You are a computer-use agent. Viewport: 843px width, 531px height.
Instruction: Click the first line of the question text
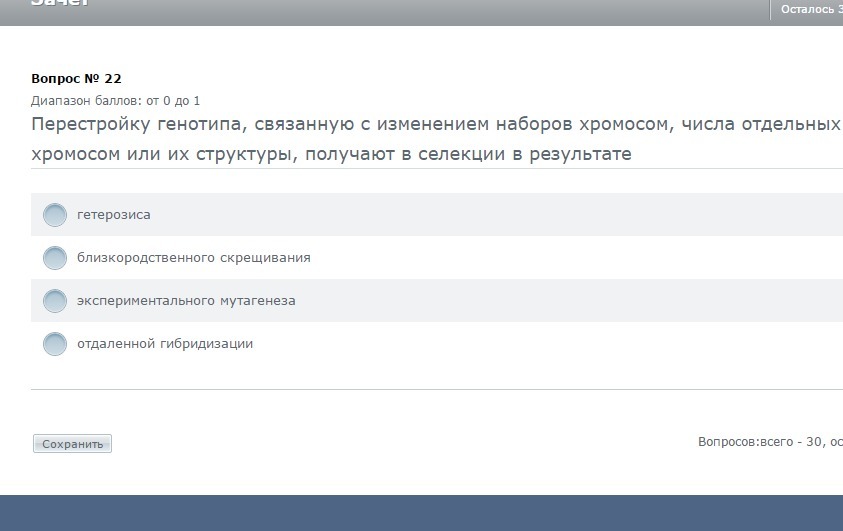[435, 125]
